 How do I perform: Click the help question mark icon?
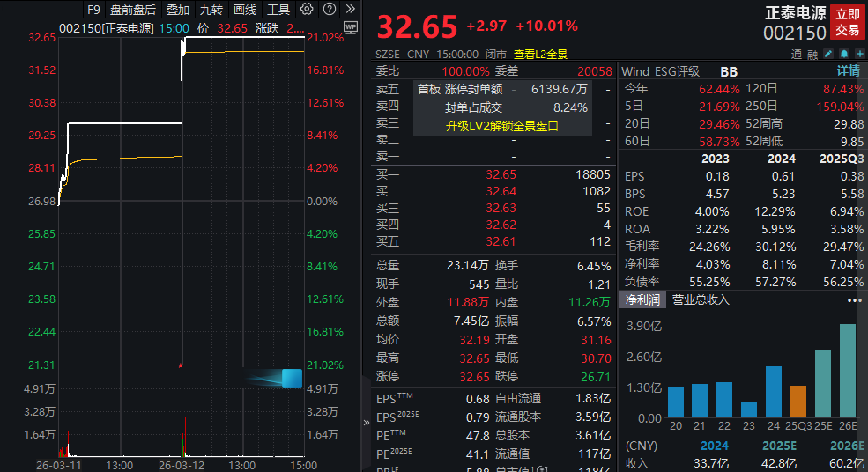[x=329, y=9]
